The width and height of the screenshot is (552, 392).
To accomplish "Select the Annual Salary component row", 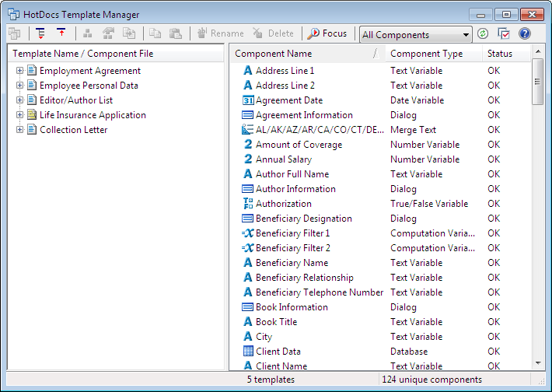I will 380,159.
